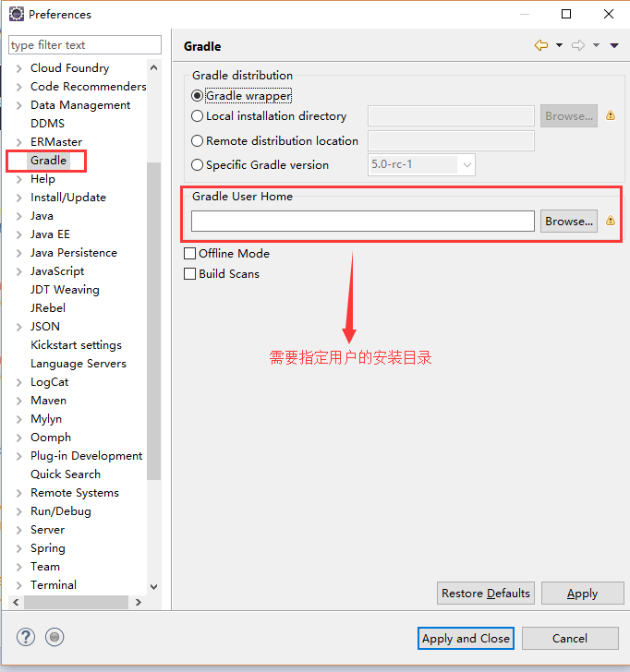Screen dimensions: 630x672
Task: Click tree scrollbar up arrow
Action: (154, 67)
